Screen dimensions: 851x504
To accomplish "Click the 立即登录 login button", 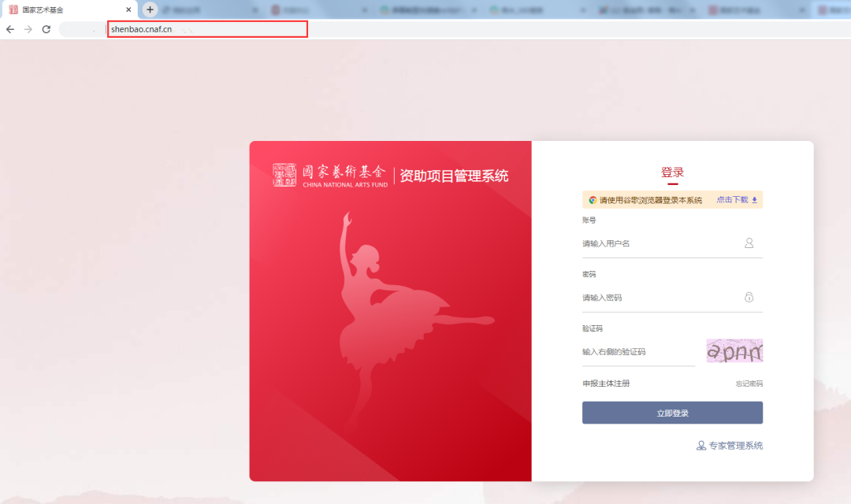I will click(x=672, y=413).
